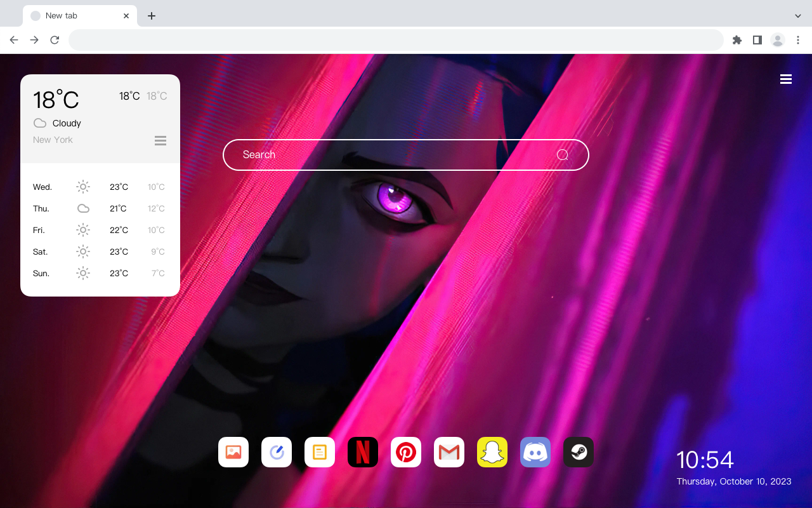Viewport: 812px width, 508px height.
Task: Close the New tab tab
Action: point(126,16)
